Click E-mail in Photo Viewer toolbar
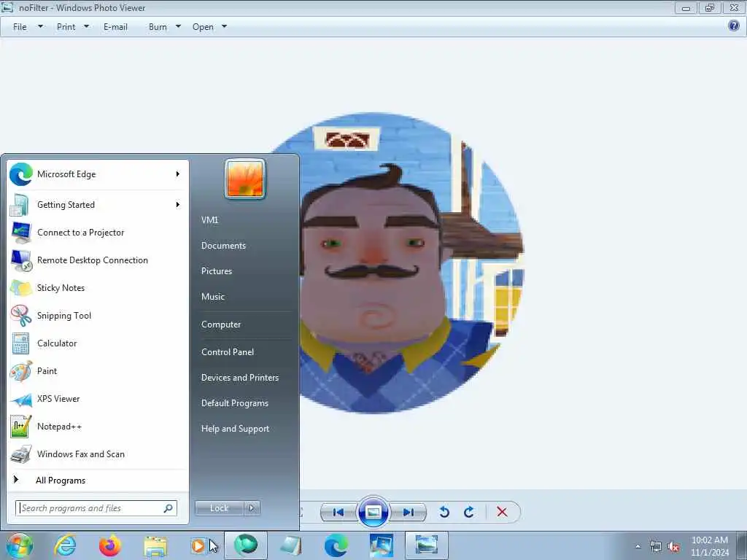This screenshot has width=747, height=560. (x=115, y=27)
